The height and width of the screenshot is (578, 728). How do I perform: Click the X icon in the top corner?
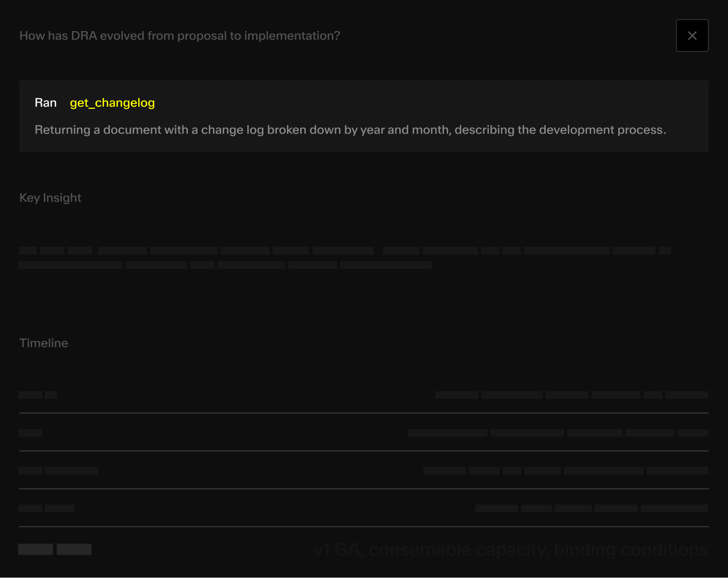[692, 35]
